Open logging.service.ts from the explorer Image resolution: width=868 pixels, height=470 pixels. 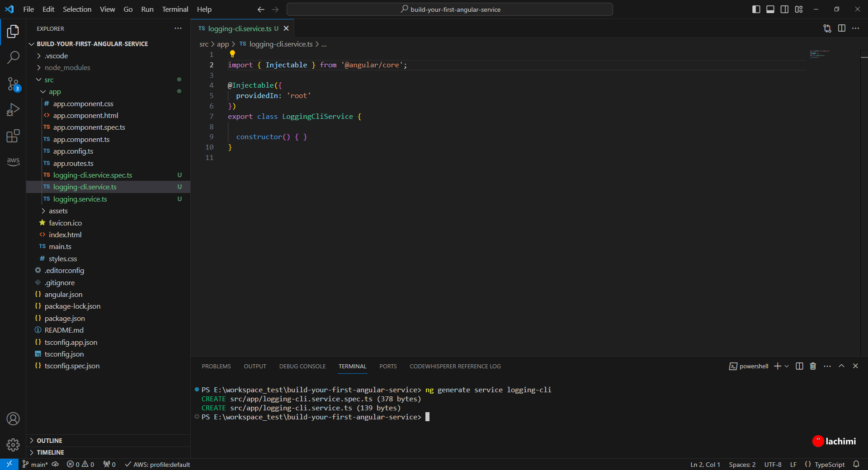80,199
